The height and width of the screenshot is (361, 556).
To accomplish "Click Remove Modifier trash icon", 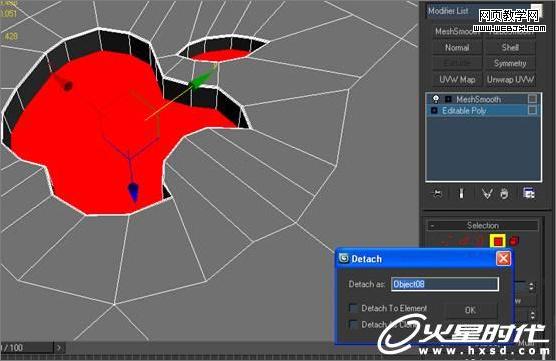I will [504, 194].
